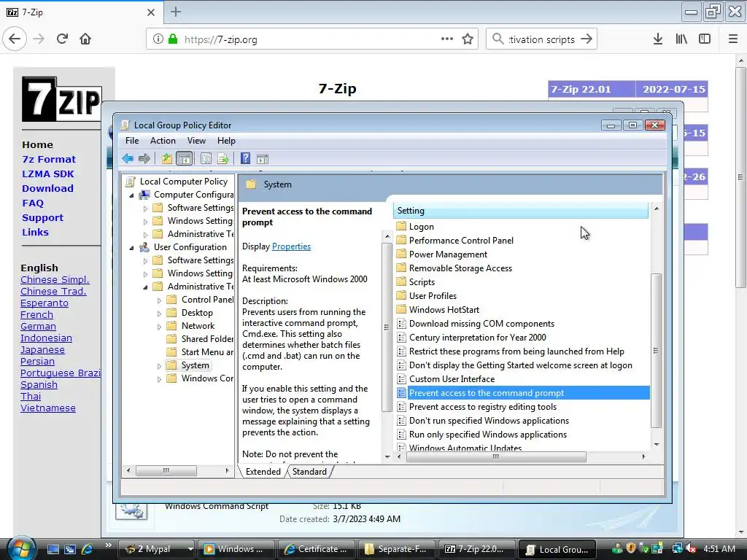Bookmark this page with star icon
Screen dimensions: 747x560
[x=468, y=39]
